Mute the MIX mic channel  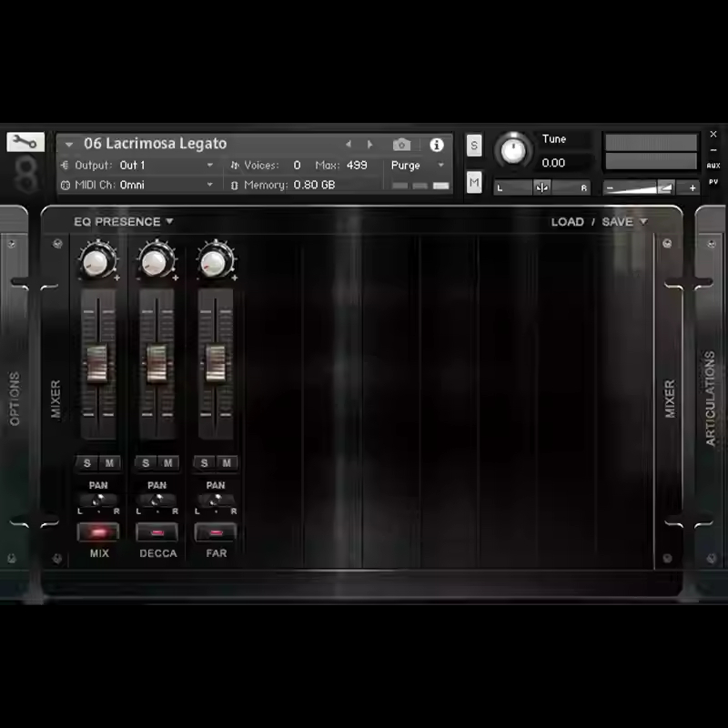[109, 463]
